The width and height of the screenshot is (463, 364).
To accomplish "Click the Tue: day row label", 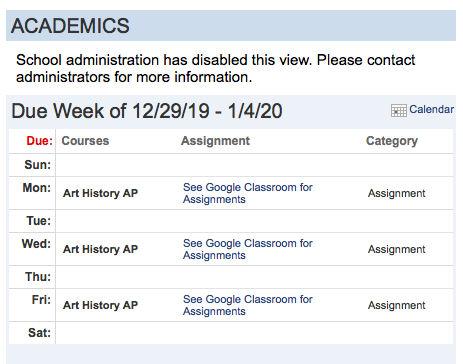I will tap(39, 221).
